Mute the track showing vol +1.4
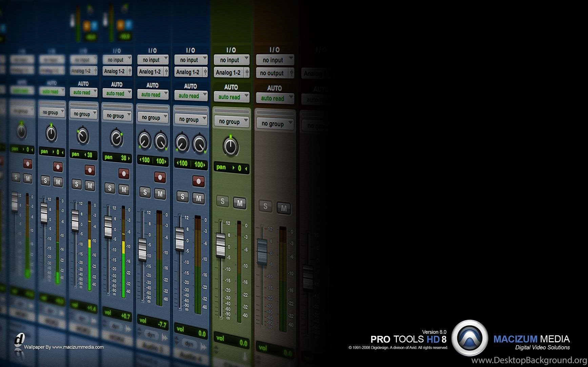 tap(90, 186)
